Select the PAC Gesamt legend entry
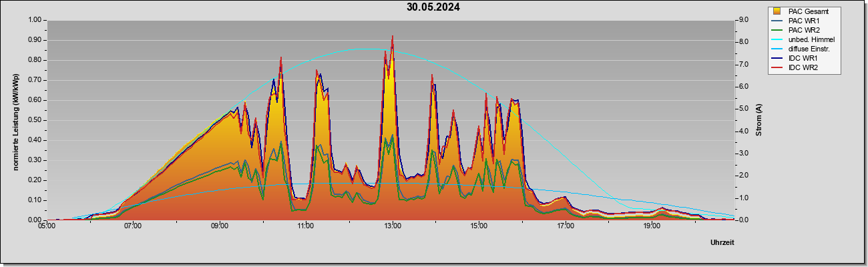The height and width of the screenshot is (267, 868). [805, 11]
